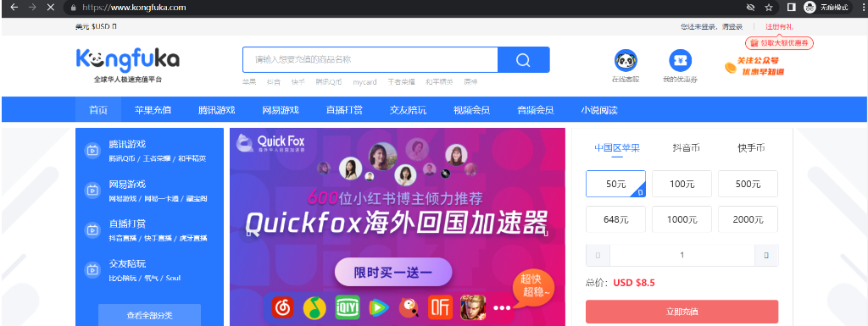Open the 交友陪玩 navigation bar item
The height and width of the screenshot is (326, 868).
pos(408,110)
